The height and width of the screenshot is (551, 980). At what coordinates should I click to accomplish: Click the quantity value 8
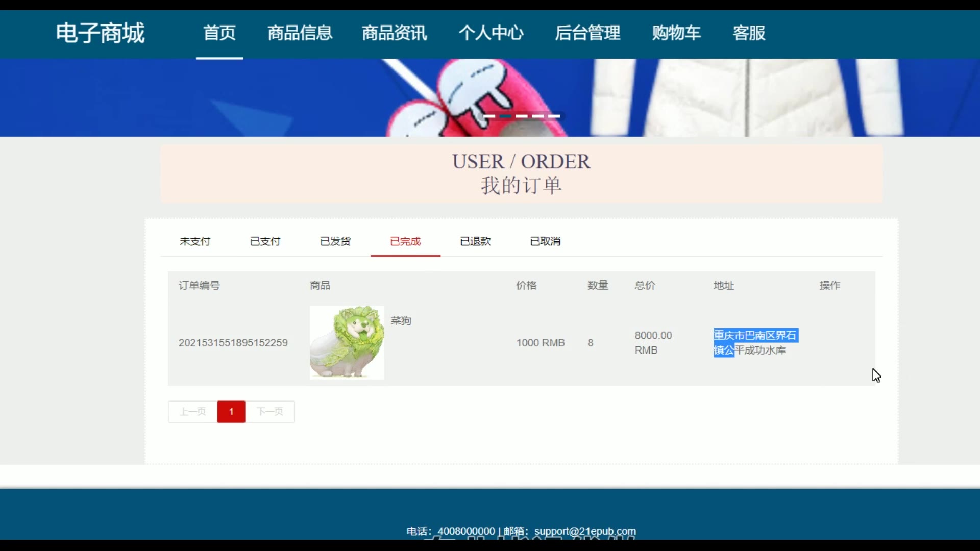pos(591,343)
